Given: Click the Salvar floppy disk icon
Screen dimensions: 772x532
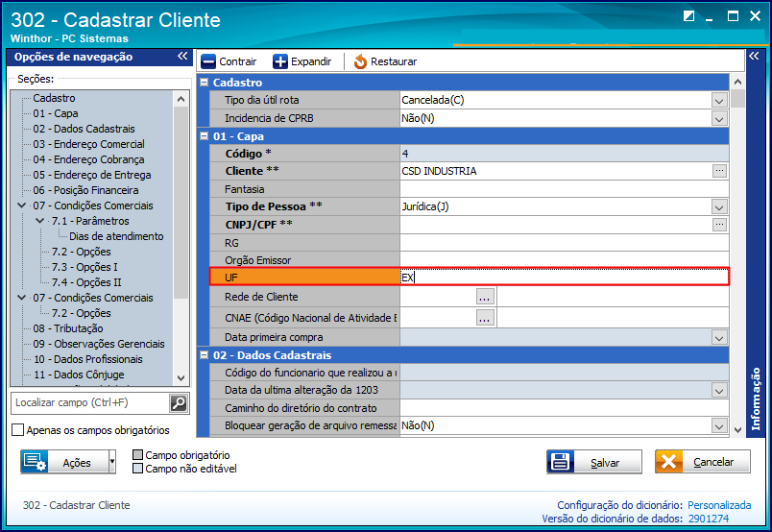Looking at the screenshot, I should pos(561,462).
